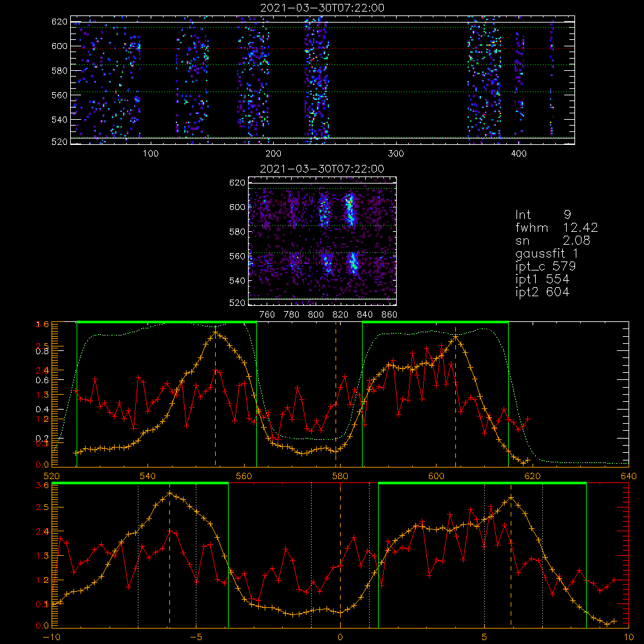
Task: Click y-axis label 620 on top spectrogram
Action: point(59,22)
